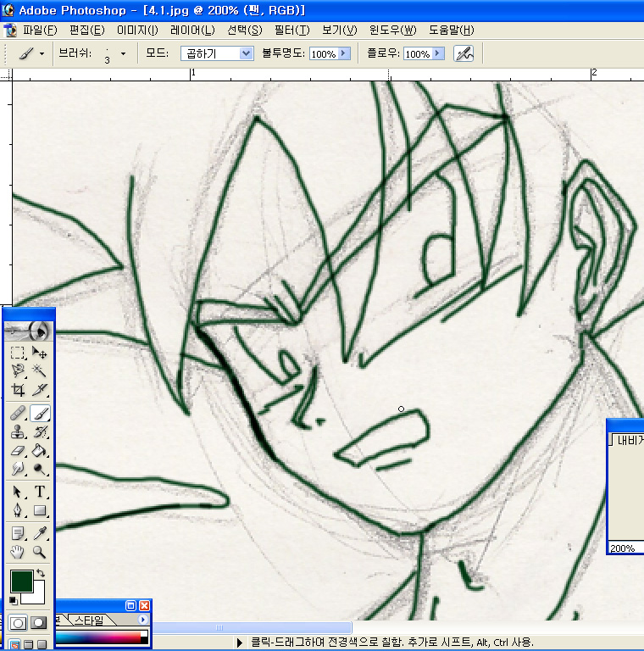The width and height of the screenshot is (644, 651).
Task: Select the Pen tool
Action: point(18,509)
